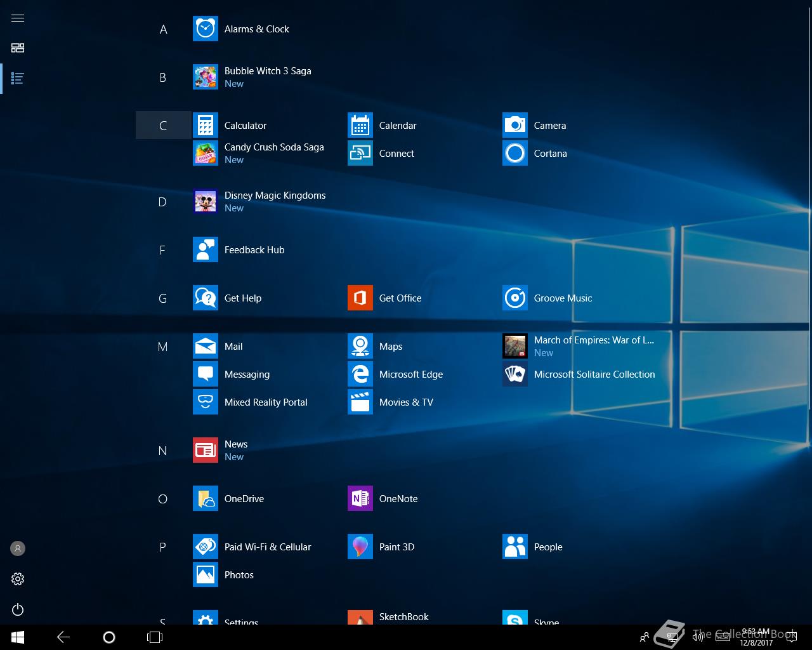Image resolution: width=812 pixels, height=650 pixels.
Task: Select the All apps list view
Action: (x=18, y=79)
